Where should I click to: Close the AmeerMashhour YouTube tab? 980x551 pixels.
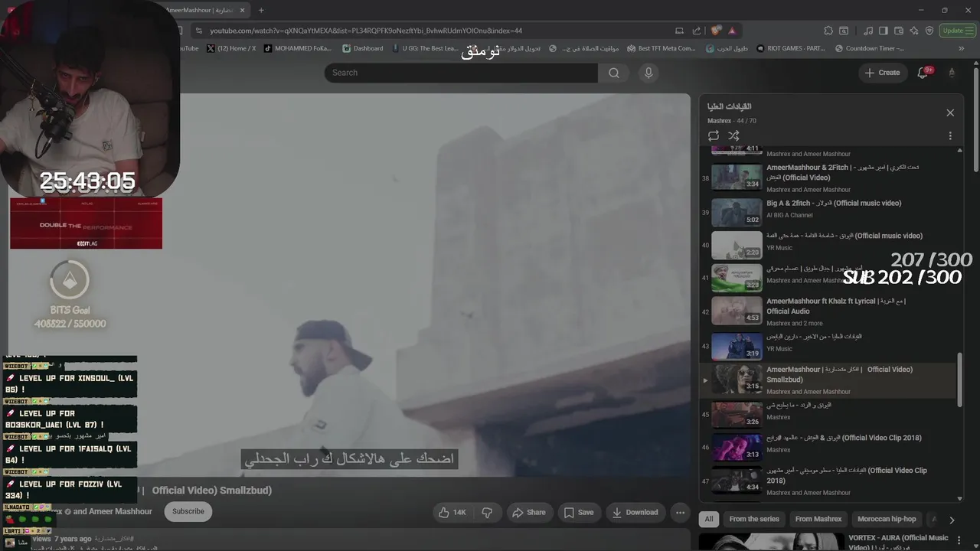243,10
